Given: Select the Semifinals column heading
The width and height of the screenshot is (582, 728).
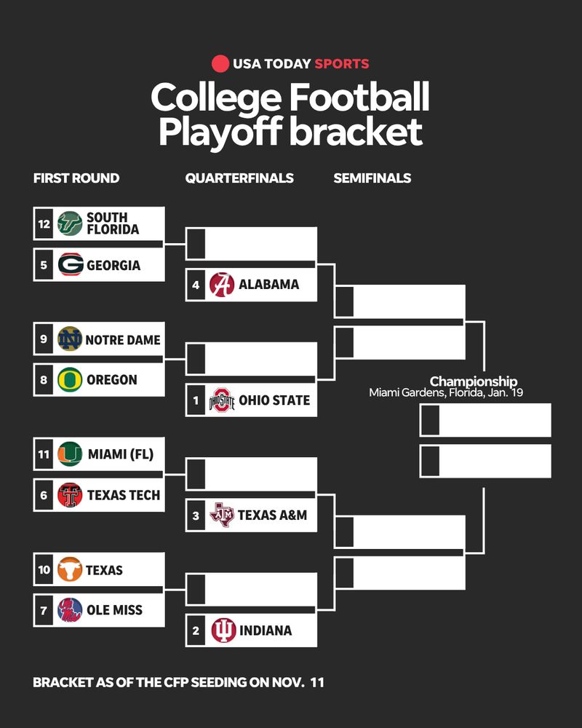Looking at the screenshot, I should [372, 178].
